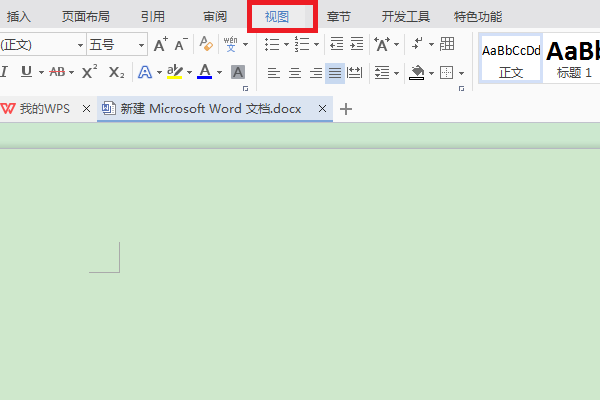Viewport: 600px width, 400px height.
Task: Click the Chinese layout A icon
Action: coord(382,44)
